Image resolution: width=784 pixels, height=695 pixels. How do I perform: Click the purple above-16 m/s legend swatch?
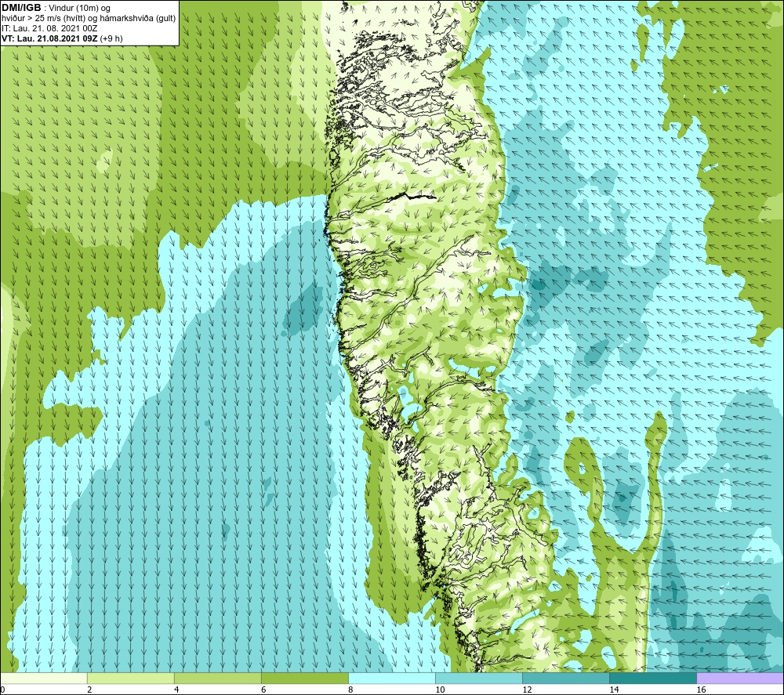(x=740, y=678)
